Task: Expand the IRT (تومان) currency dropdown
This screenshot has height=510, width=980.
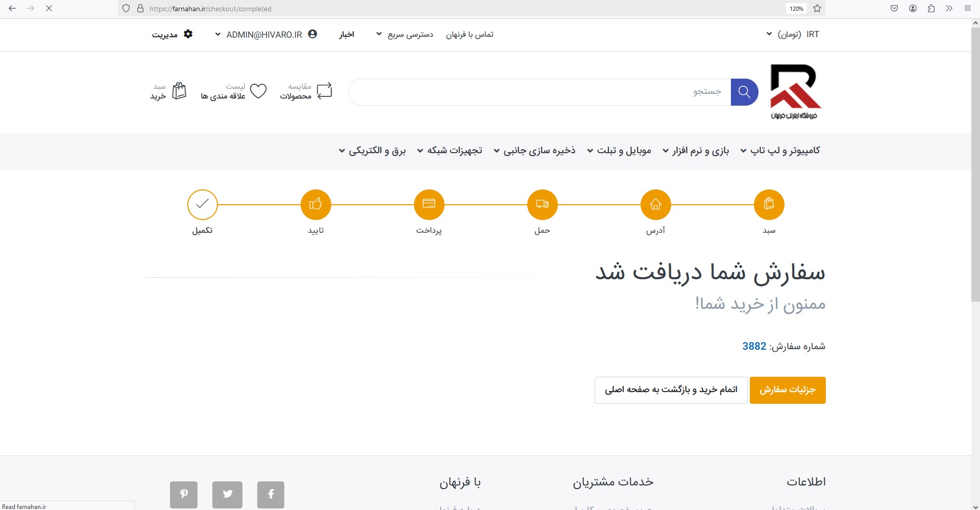Action: tap(793, 34)
